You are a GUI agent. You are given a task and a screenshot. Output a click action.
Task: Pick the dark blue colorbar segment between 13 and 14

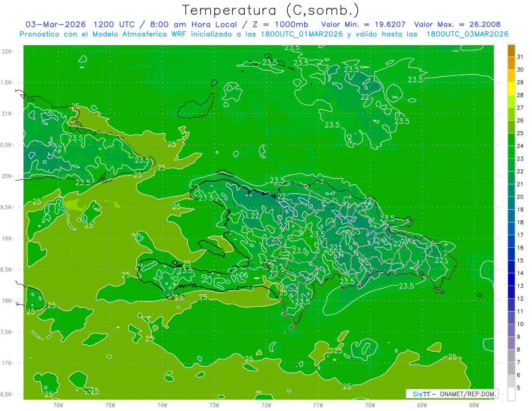click(x=511, y=280)
